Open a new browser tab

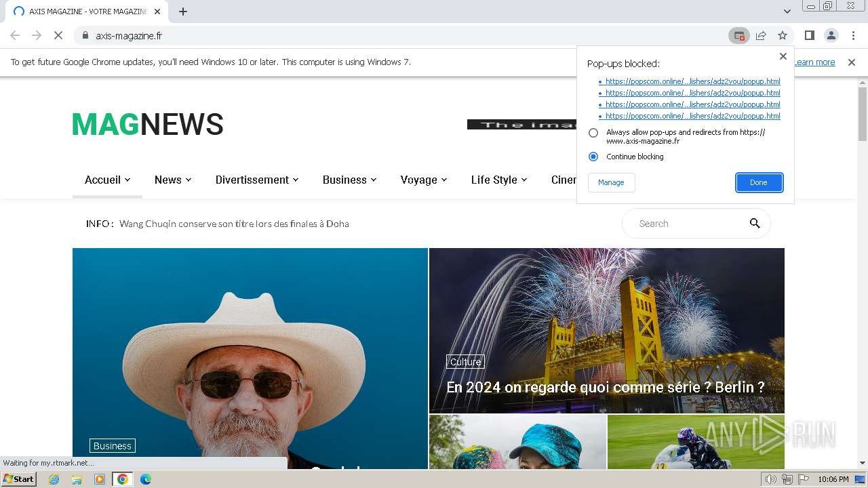[x=183, y=12]
